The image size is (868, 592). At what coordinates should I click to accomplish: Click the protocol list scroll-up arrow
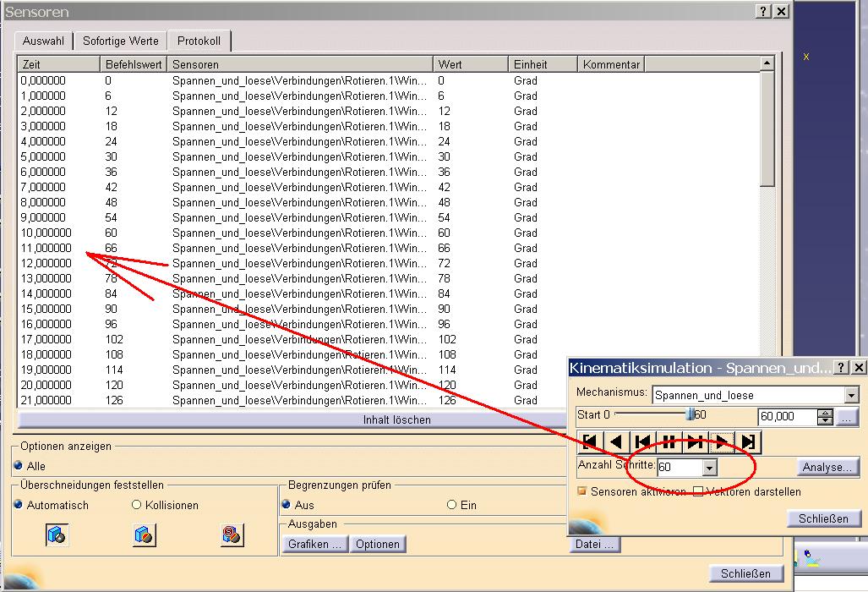(x=767, y=63)
